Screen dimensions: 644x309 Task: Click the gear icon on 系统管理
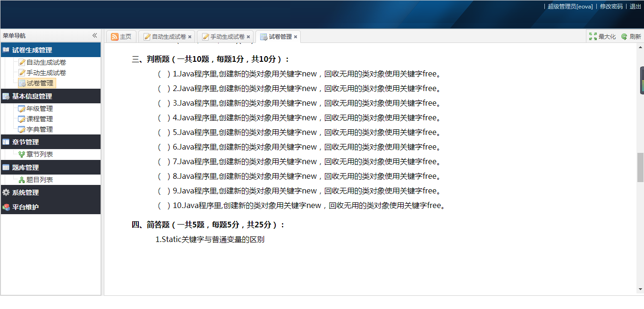pos(6,192)
